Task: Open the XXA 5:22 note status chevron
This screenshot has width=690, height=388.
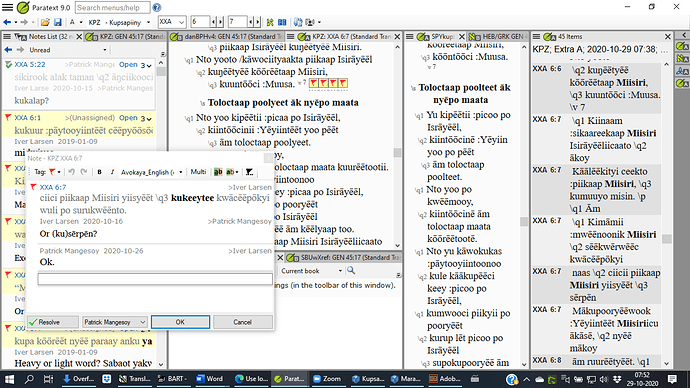Action: pyautogui.click(x=149, y=65)
